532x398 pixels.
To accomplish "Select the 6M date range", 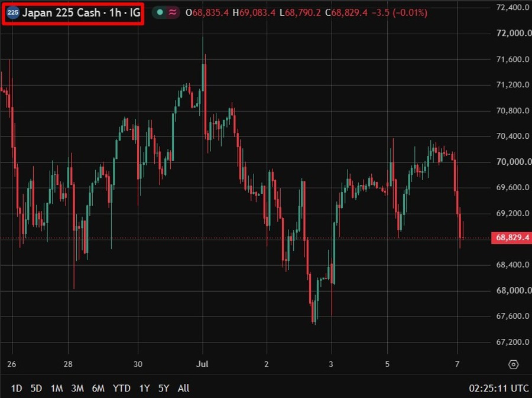I will pyautogui.click(x=98, y=388).
